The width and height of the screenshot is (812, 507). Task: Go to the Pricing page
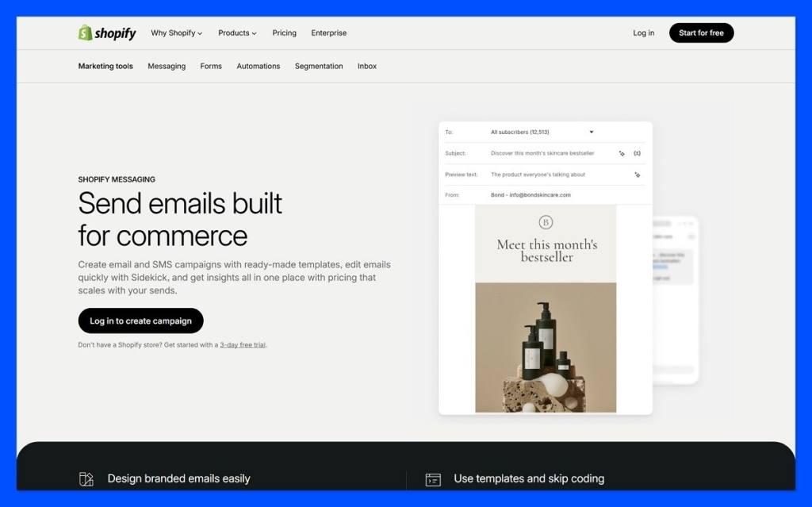[285, 33]
